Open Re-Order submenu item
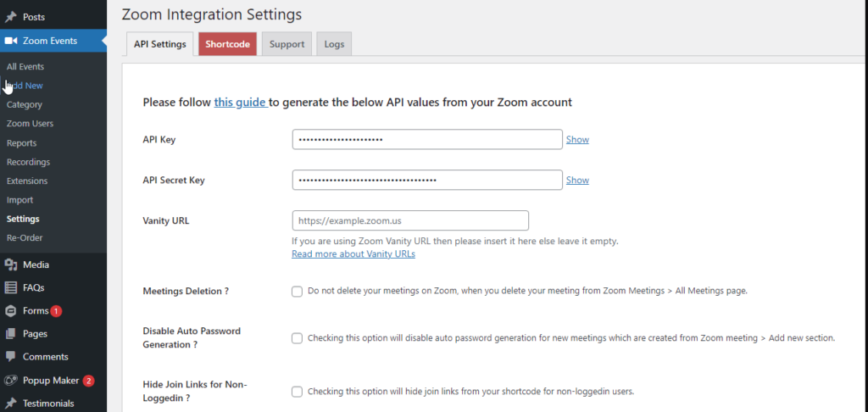The image size is (868, 412). pyautogui.click(x=25, y=237)
